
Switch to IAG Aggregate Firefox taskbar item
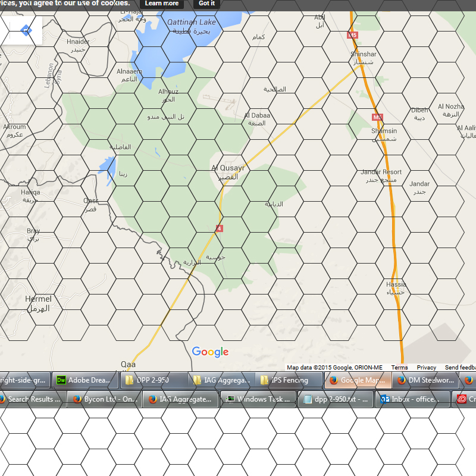point(181,399)
